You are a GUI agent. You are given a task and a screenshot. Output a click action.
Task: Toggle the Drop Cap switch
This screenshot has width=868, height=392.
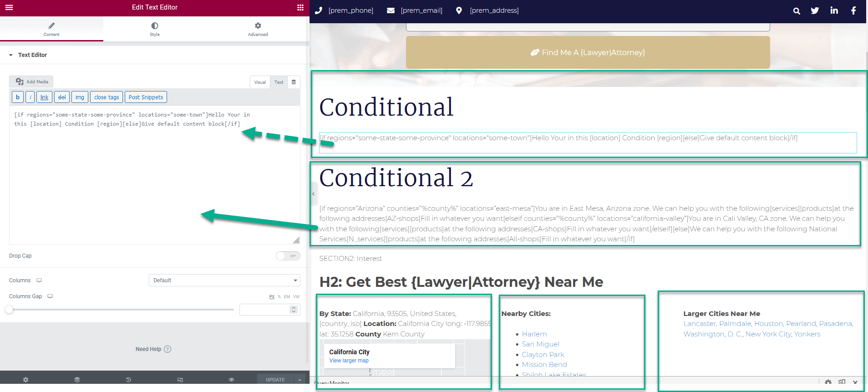pyautogui.click(x=288, y=256)
